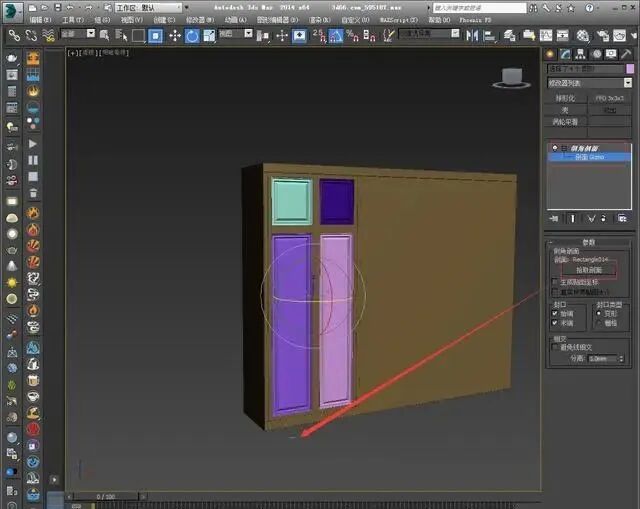Uncheck the 末端 end cap checkbox
This screenshot has height=509, width=640.
pyautogui.click(x=554, y=323)
